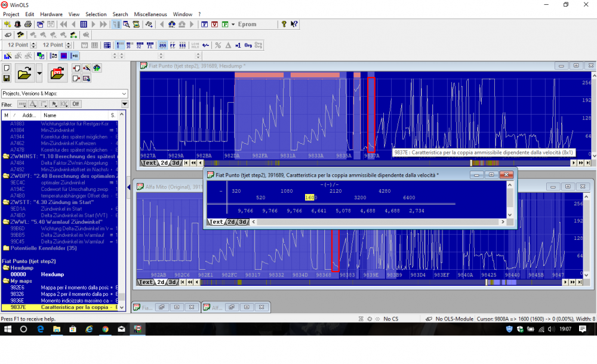Click the export file icon with arrow
597x364 pixels.
tap(76, 78)
